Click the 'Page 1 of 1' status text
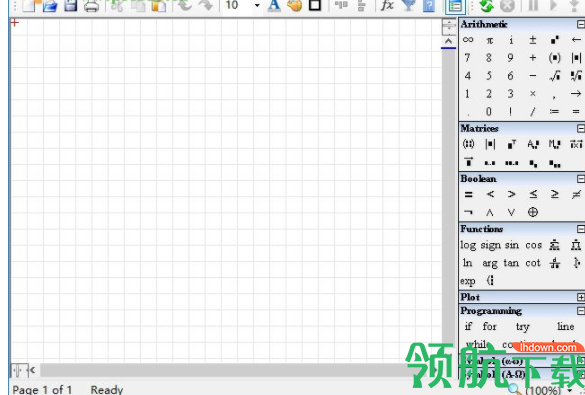 [42, 390]
